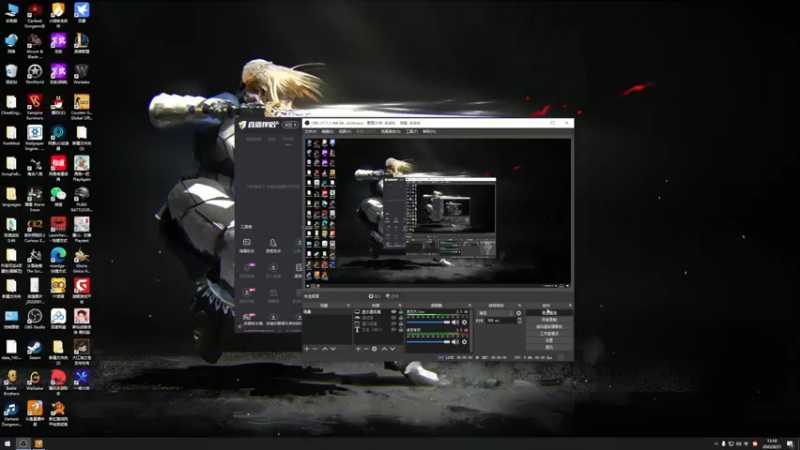800x450 pixels.
Task: Click first mixer track volume slider
Action: coord(428,322)
